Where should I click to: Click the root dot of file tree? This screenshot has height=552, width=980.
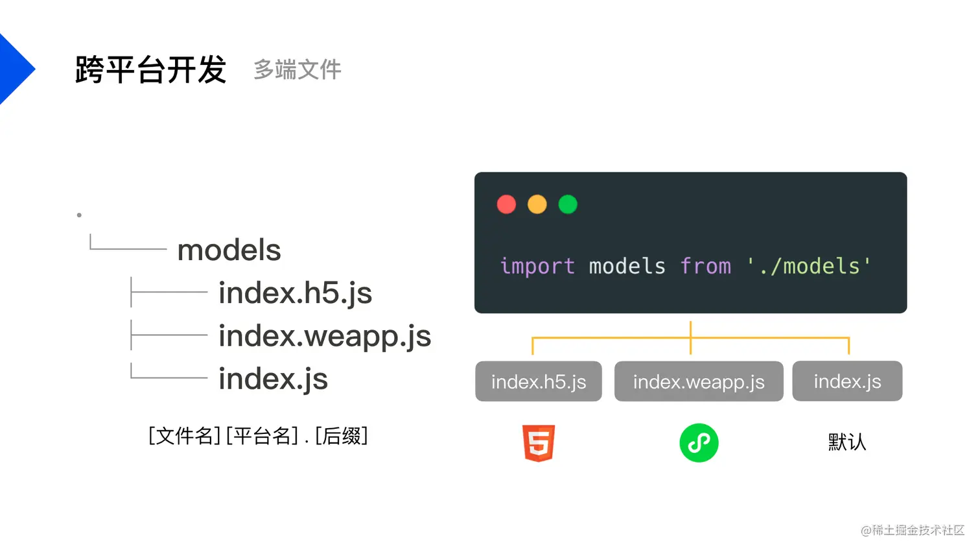click(79, 215)
